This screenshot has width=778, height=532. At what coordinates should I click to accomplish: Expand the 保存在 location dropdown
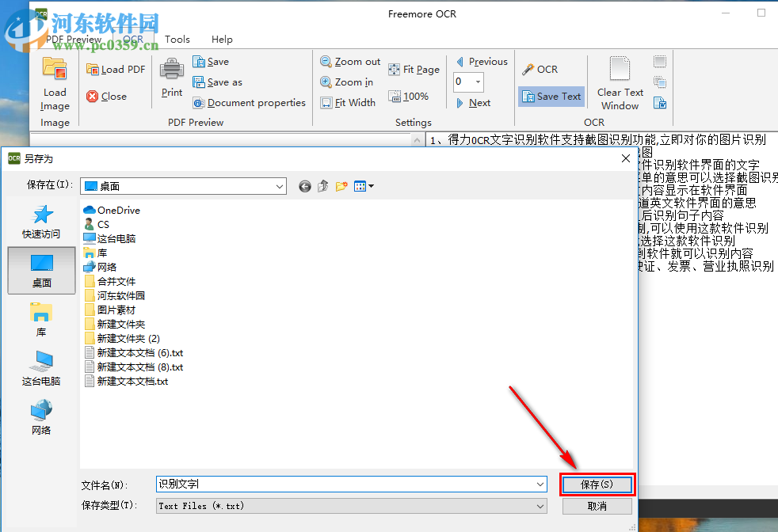(x=280, y=186)
